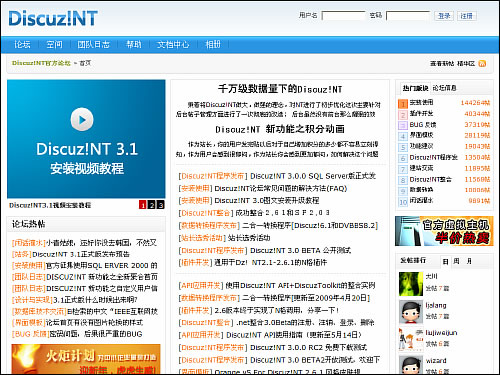This screenshot has height=375, width=500.
Task: Play the Discuz!NT 3.1 installation video
Action: (82, 119)
